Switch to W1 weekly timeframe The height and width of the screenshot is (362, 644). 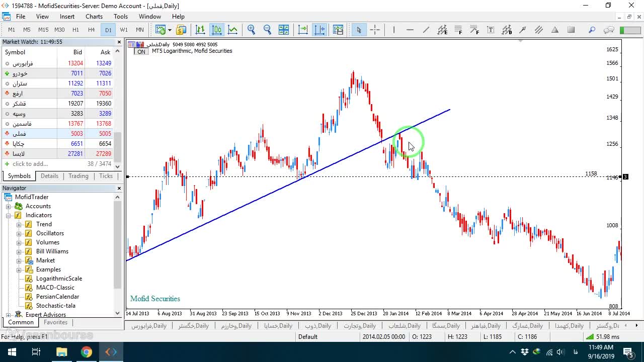coord(124,30)
